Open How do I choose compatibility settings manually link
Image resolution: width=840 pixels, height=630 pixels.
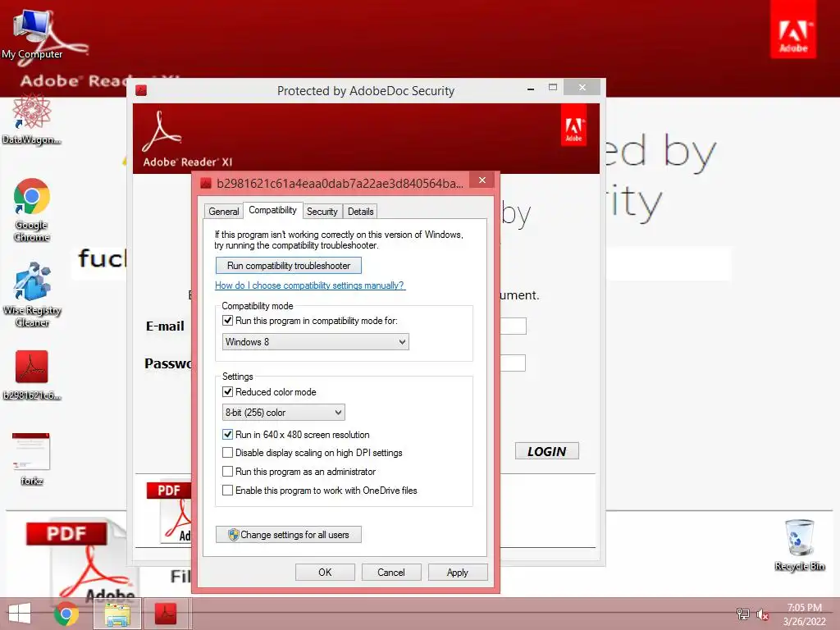tap(309, 285)
